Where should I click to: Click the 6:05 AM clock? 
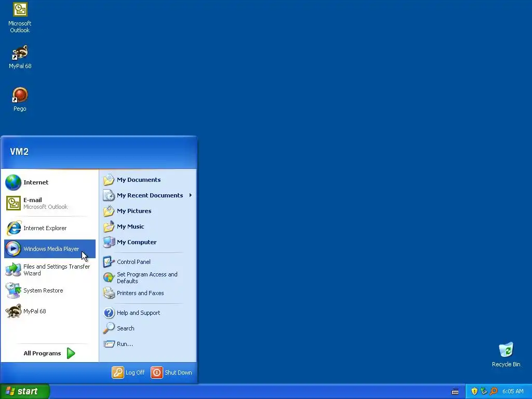tap(513, 392)
